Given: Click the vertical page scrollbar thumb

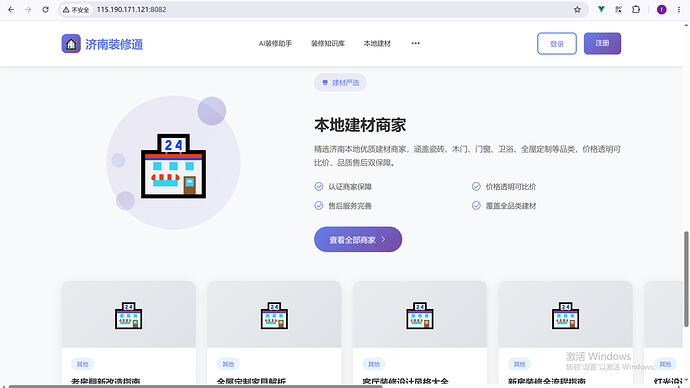Looking at the screenshot, I should pyautogui.click(x=686, y=279).
